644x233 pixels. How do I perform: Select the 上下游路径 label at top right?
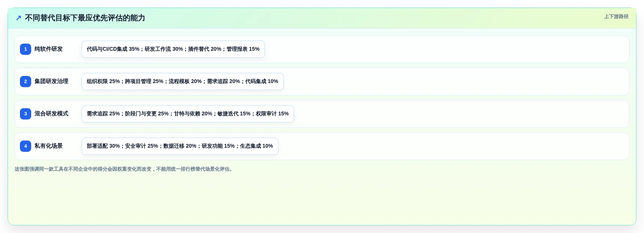pyautogui.click(x=616, y=17)
